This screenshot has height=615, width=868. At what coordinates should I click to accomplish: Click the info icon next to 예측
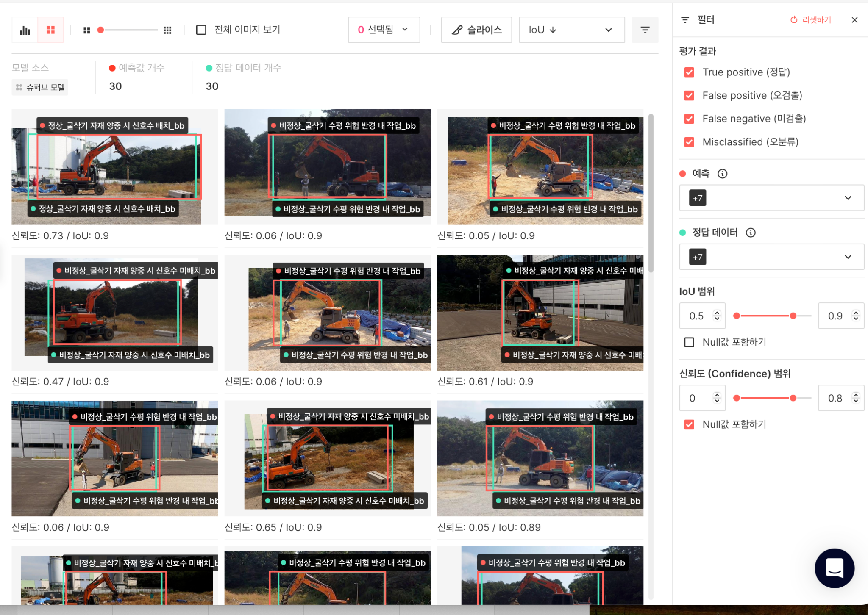722,174
